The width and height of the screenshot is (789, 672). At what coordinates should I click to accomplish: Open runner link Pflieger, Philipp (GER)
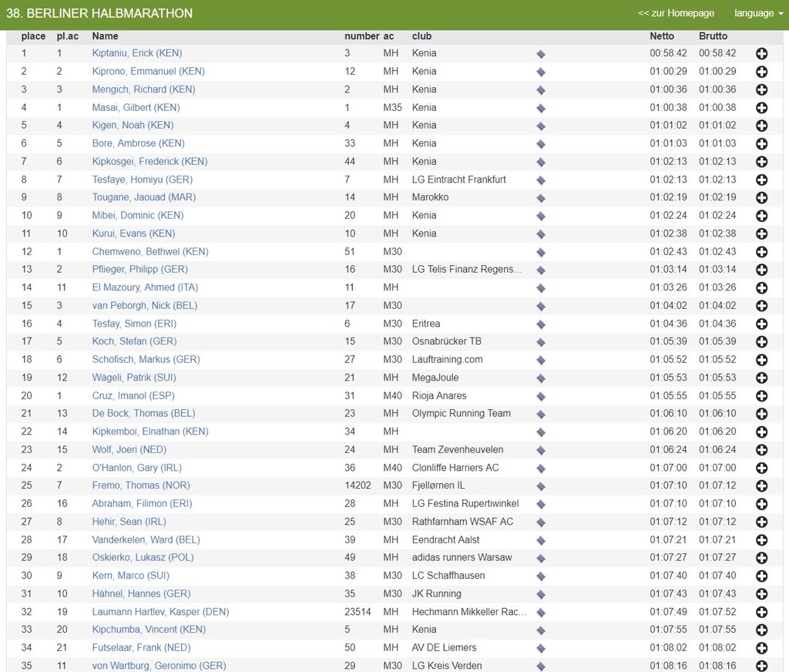[140, 269]
